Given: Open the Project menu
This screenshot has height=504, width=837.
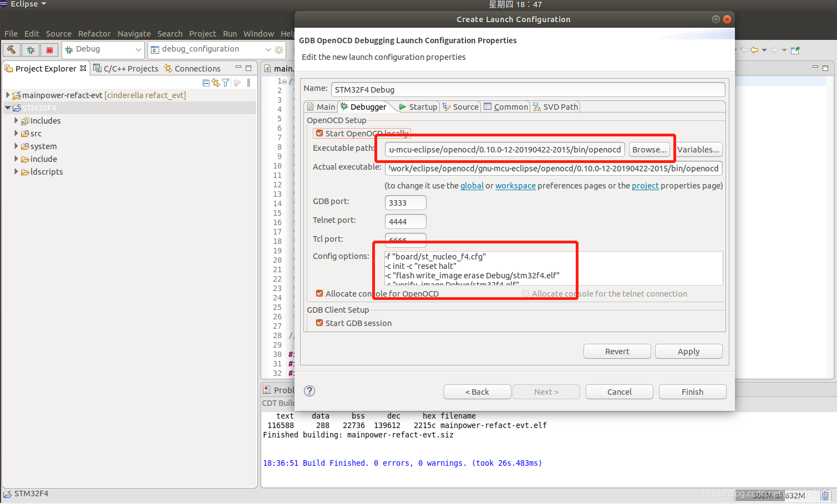Looking at the screenshot, I should (202, 33).
